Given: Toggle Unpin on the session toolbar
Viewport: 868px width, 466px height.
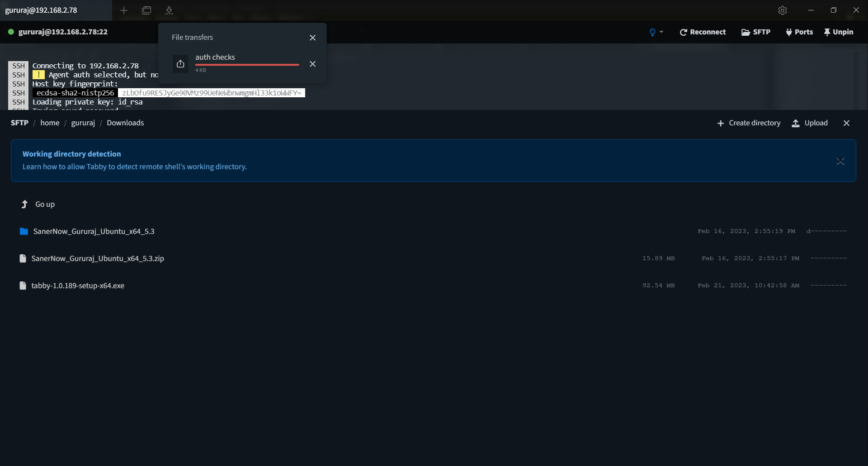Looking at the screenshot, I should click(x=840, y=32).
